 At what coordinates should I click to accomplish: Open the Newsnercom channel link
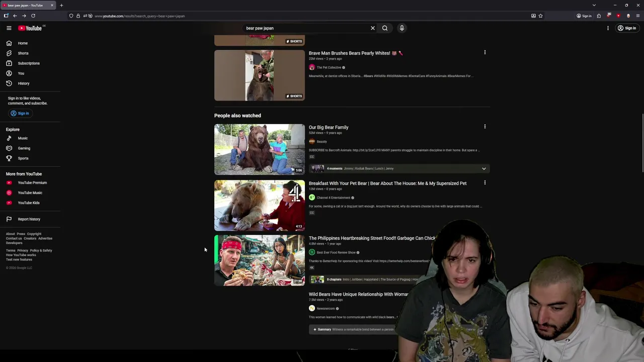point(326,309)
